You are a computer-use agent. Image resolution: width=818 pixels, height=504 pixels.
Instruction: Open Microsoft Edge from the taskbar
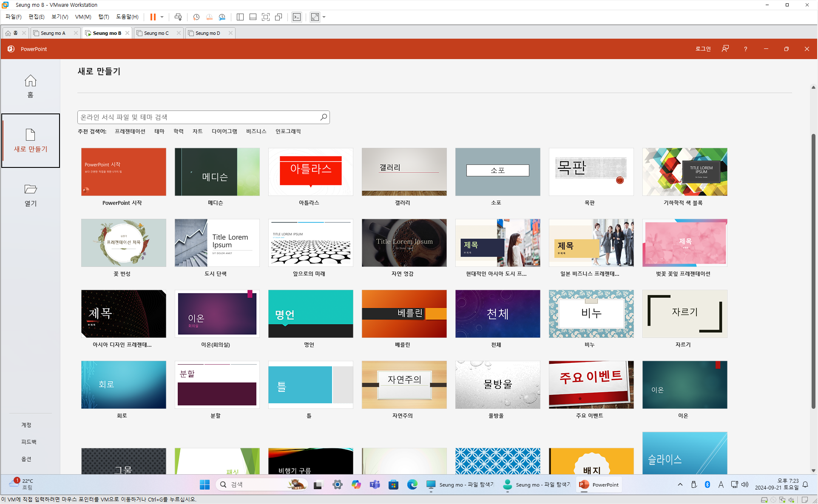pyautogui.click(x=412, y=484)
